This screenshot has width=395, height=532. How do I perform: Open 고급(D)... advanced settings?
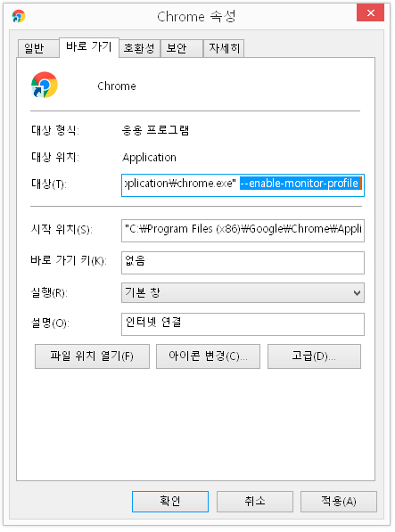click(x=314, y=356)
